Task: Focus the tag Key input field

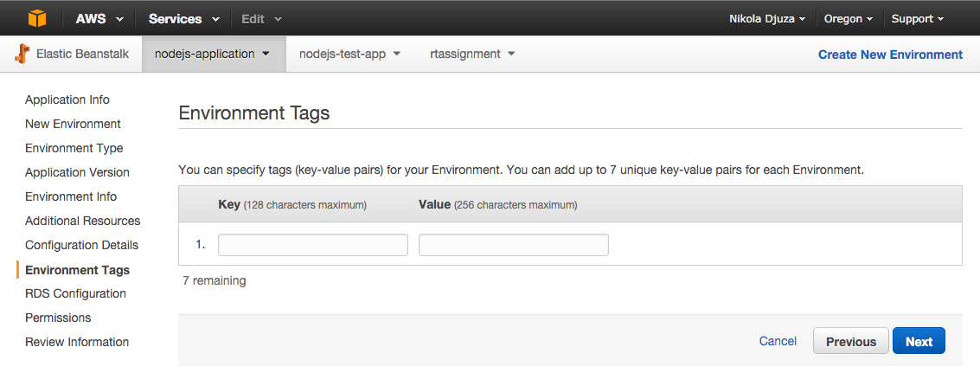Action: pyautogui.click(x=312, y=245)
